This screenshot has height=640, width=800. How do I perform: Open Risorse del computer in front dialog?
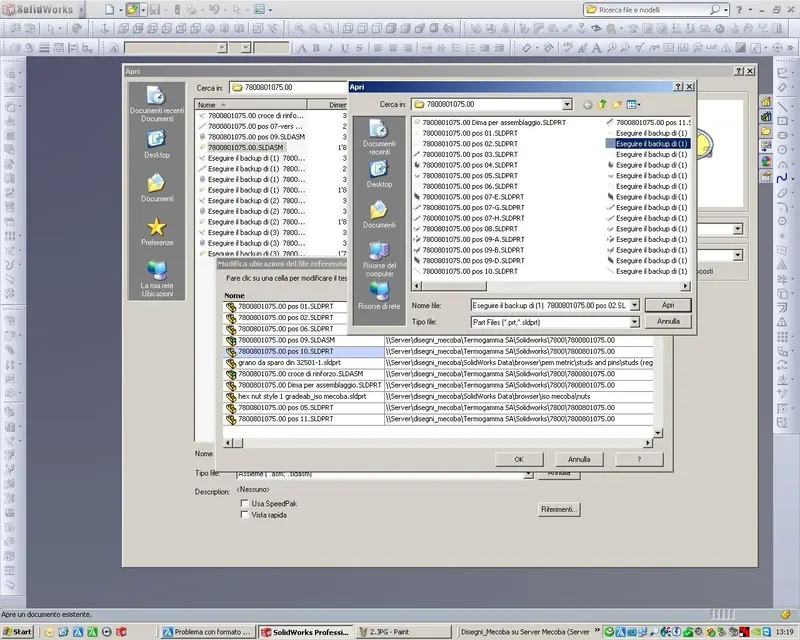379,259
